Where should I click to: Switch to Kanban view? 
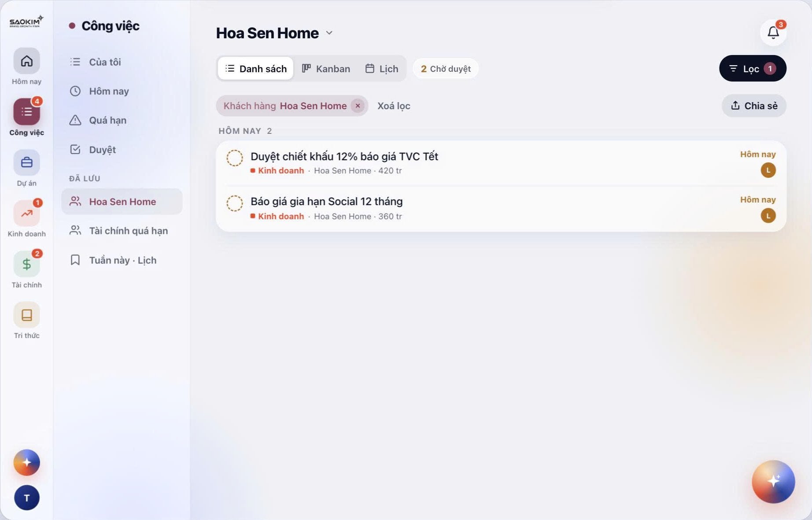pyautogui.click(x=326, y=68)
